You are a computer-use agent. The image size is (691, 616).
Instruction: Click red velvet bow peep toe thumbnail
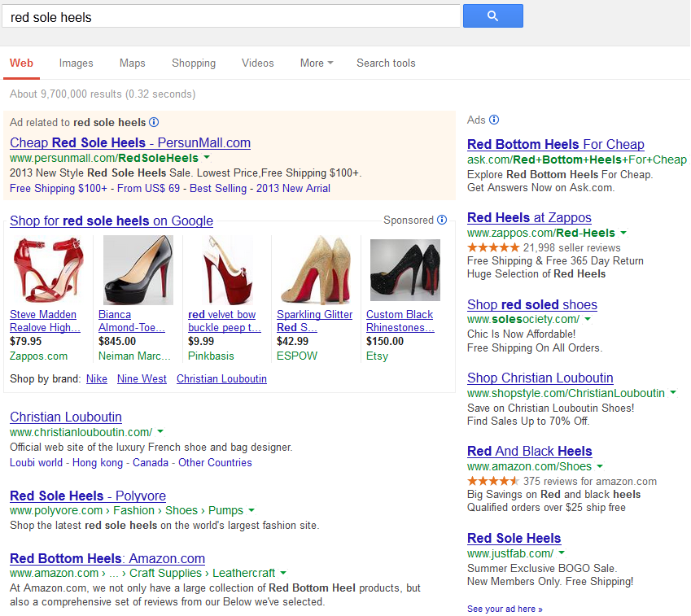(x=227, y=269)
